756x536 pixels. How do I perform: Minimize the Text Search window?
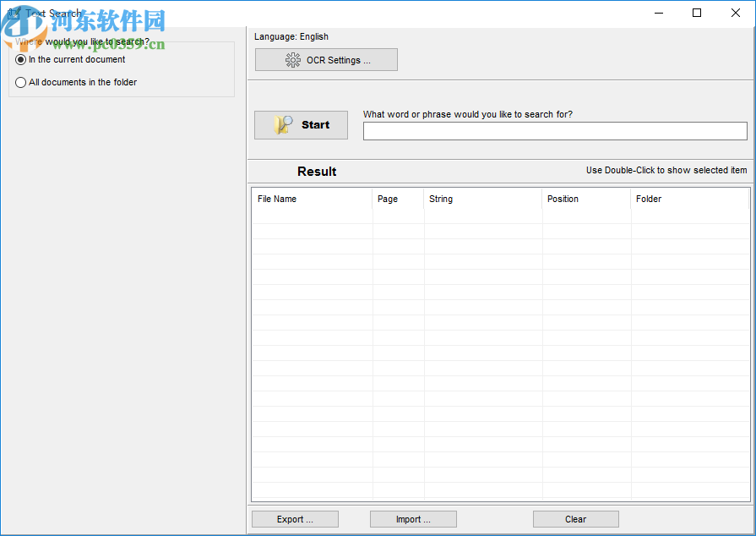658,13
